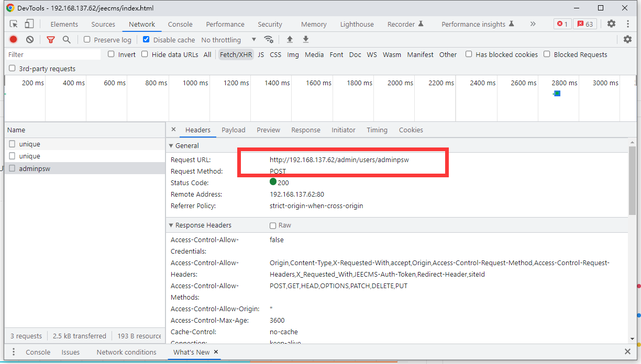
Task: Stop recording network log
Action: coord(14,40)
